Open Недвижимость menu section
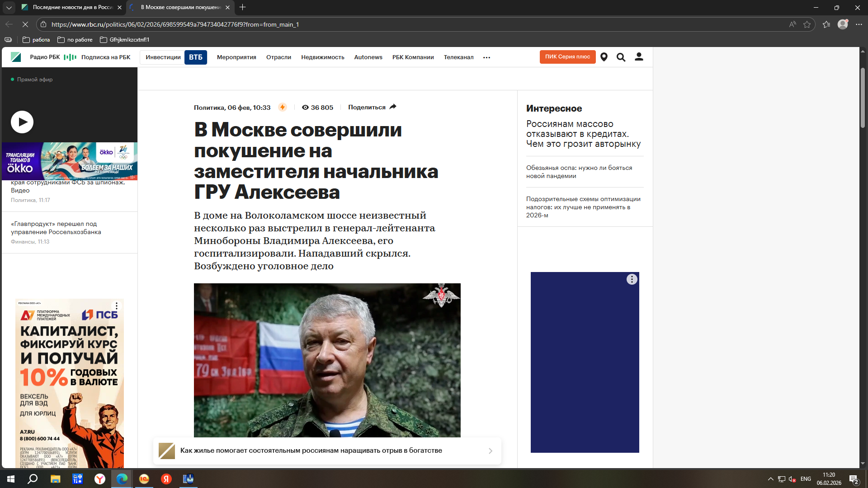Screen dimensions: 868x488 (x=322, y=57)
